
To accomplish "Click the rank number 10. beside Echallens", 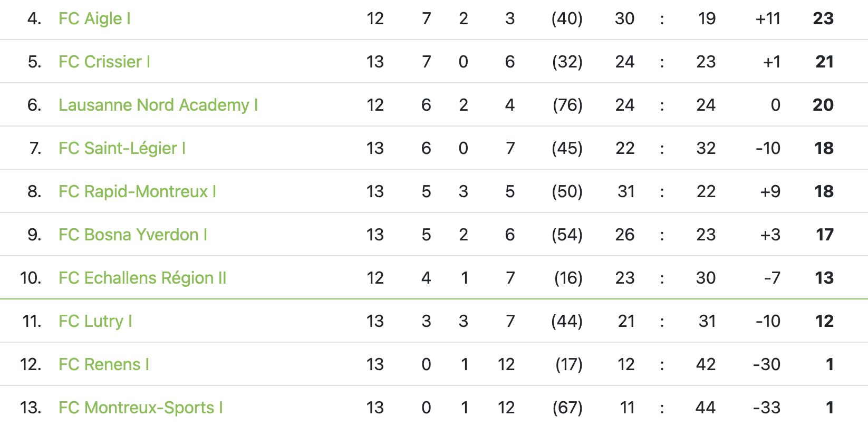I will click(x=31, y=278).
